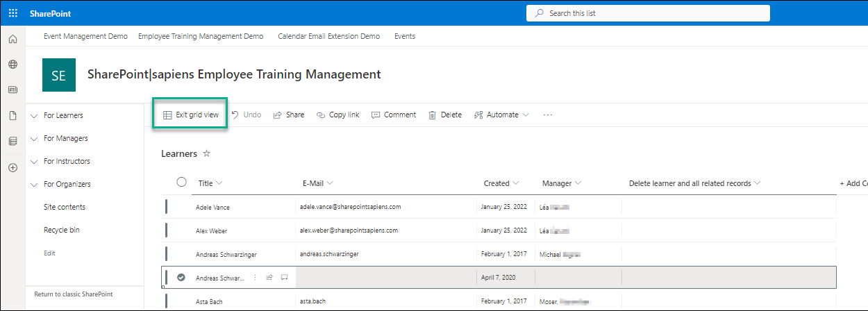Click the Create plus icon in rail
Image resolution: width=868 pixels, height=311 pixels.
pyautogui.click(x=12, y=167)
